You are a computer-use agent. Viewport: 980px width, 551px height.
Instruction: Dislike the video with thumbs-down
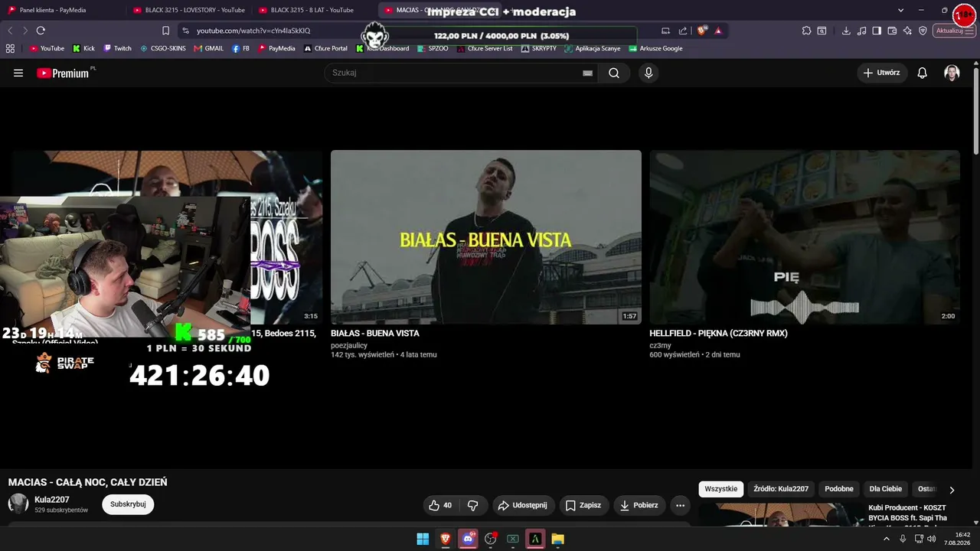pos(472,505)
